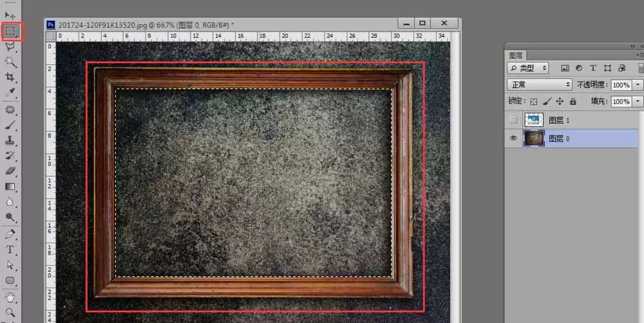The height and width of the screenshot is (323, 644).
Task: Choose the Polygonal Lasso tool
Action: pyautogui.click(x=10, y=46)
